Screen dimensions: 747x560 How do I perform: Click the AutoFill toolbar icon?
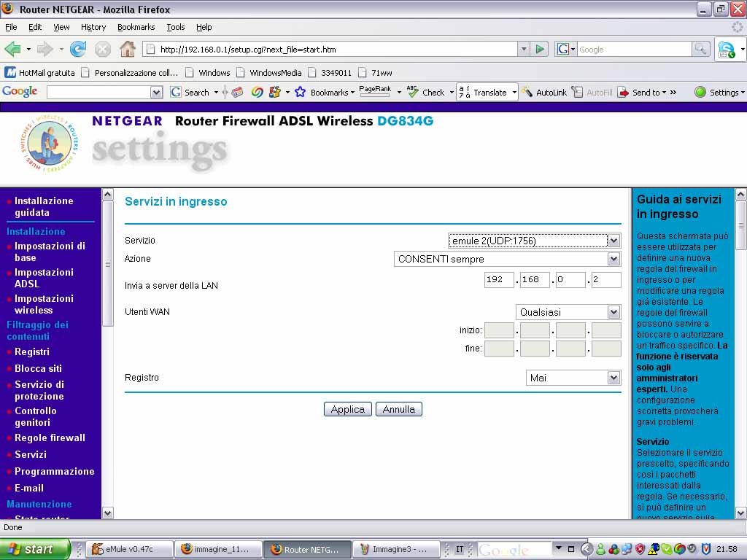(x=577, y=92)
